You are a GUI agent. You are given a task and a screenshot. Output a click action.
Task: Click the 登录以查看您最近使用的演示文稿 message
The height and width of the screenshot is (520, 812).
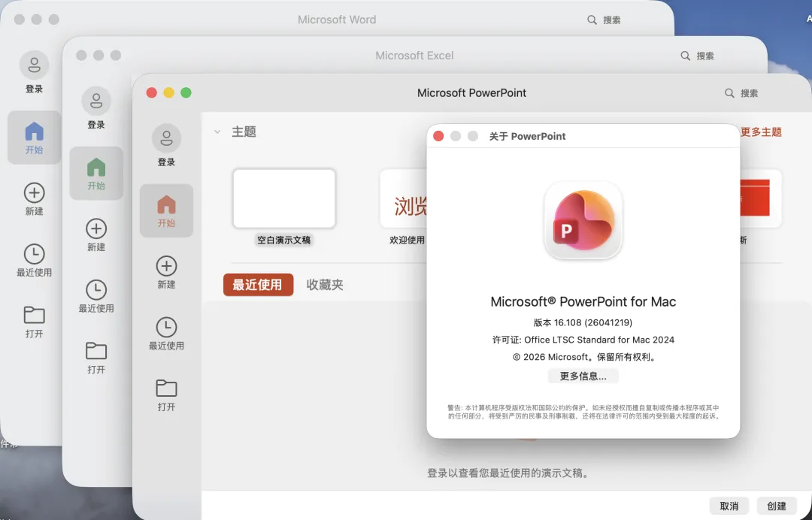(507, 473)
